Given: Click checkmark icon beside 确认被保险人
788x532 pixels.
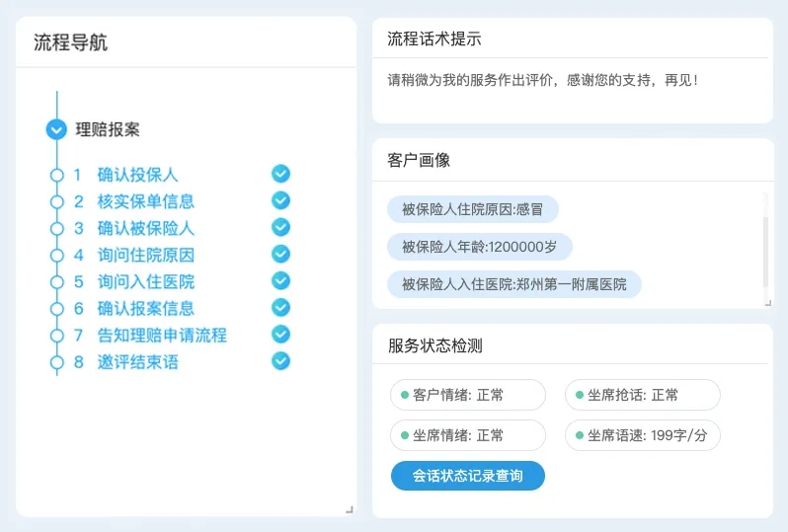Looking at the screenshot, I should pos(280,227).
